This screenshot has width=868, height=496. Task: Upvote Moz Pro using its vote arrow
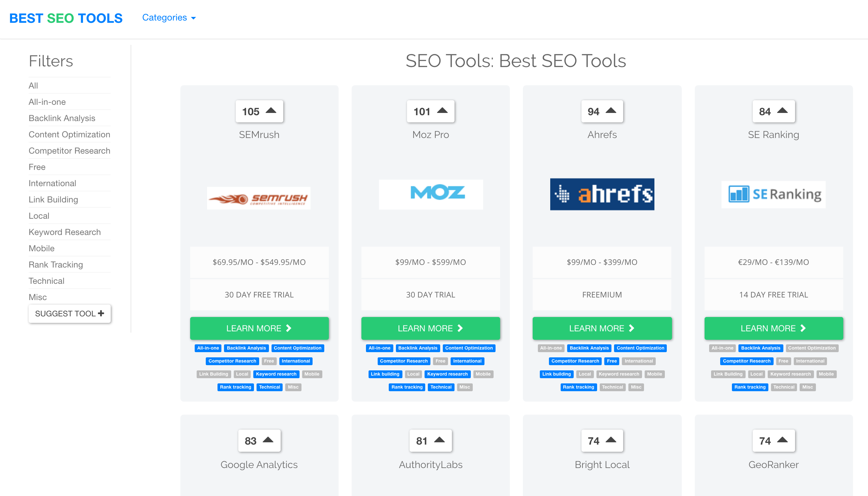(x=442, y=110)
